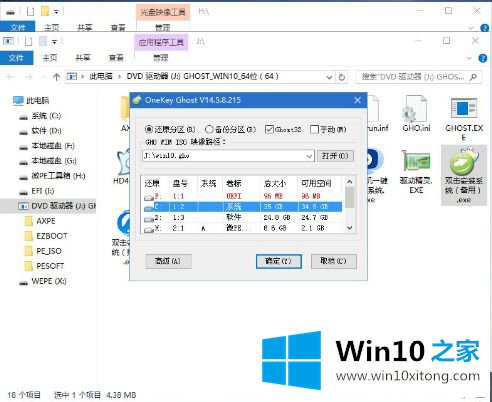Viewport: 492px width, 402px height.
Task: Select 本地磁盘 (G:) in sidebar
Action: (48, 161)
